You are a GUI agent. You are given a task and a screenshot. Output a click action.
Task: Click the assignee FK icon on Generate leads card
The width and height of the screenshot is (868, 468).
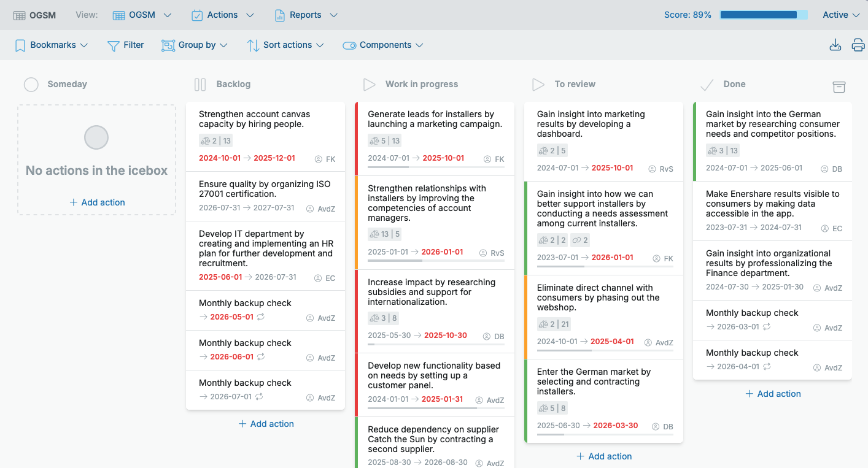pyautogui.click(x=487, y=159)
